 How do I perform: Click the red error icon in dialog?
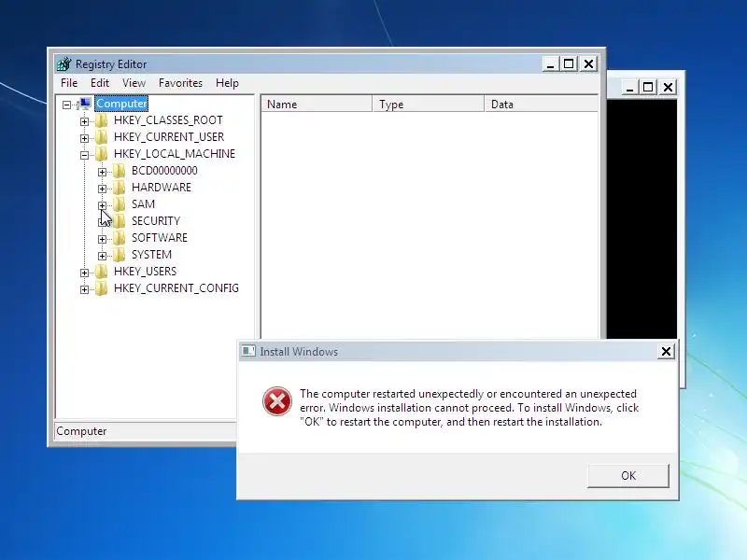[x=276, y=401]
